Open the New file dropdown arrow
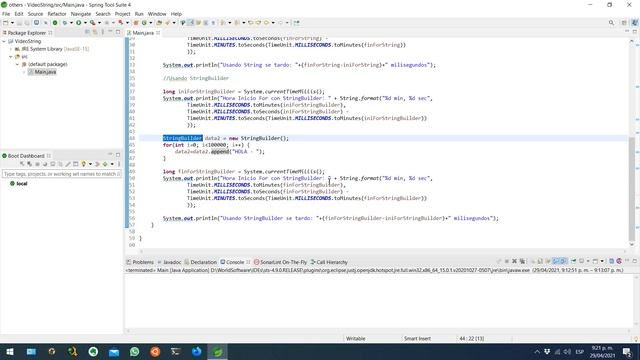The image size is (640, 360). pyautogui.click(x=12, y=23)
